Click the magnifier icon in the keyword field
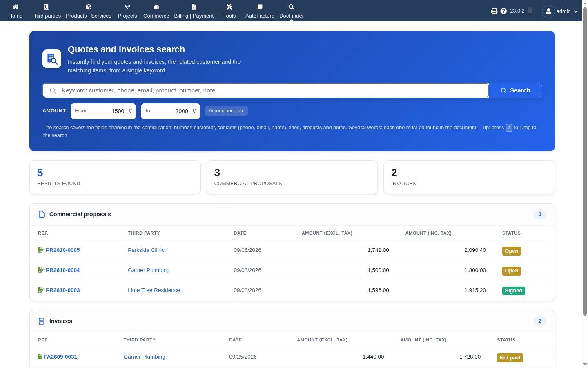The image size is (588, 368). pos(53,90)
